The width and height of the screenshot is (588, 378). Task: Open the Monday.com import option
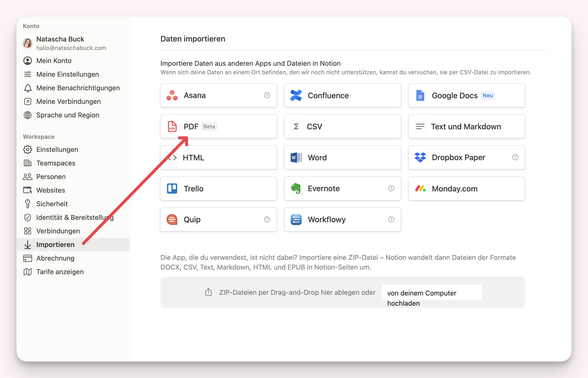coord(466,188)
